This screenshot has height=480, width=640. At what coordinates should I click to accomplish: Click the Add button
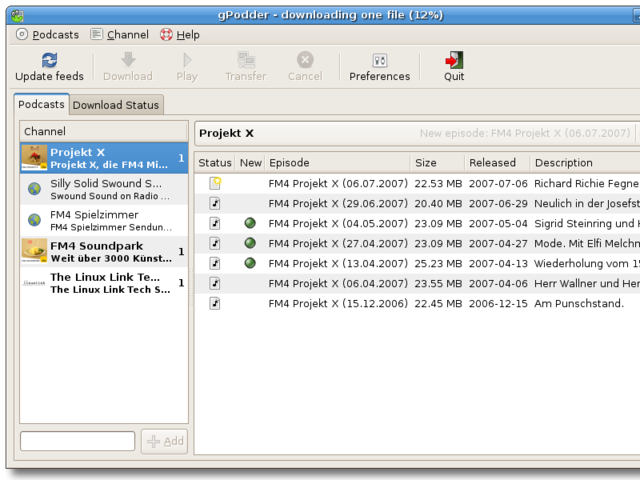[164, 441]
